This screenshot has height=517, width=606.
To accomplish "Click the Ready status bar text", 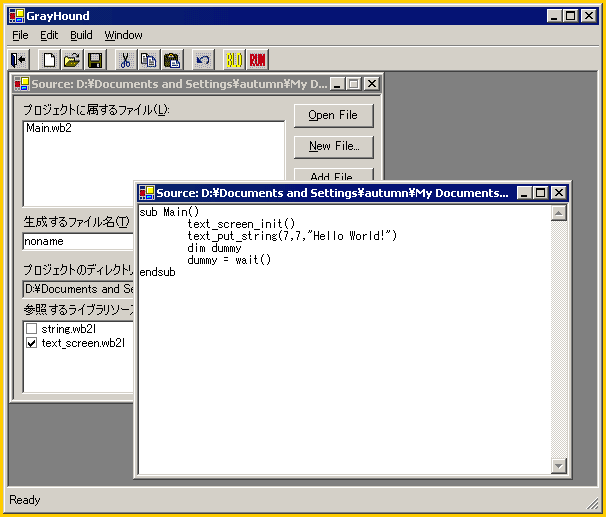I will point(25,500).
